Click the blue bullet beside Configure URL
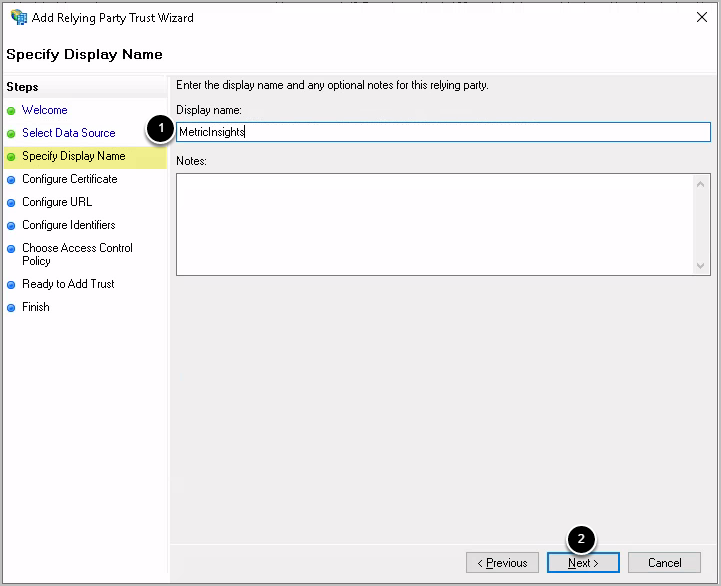This screenshot has height=586, width=721. [x=11, y=203]
